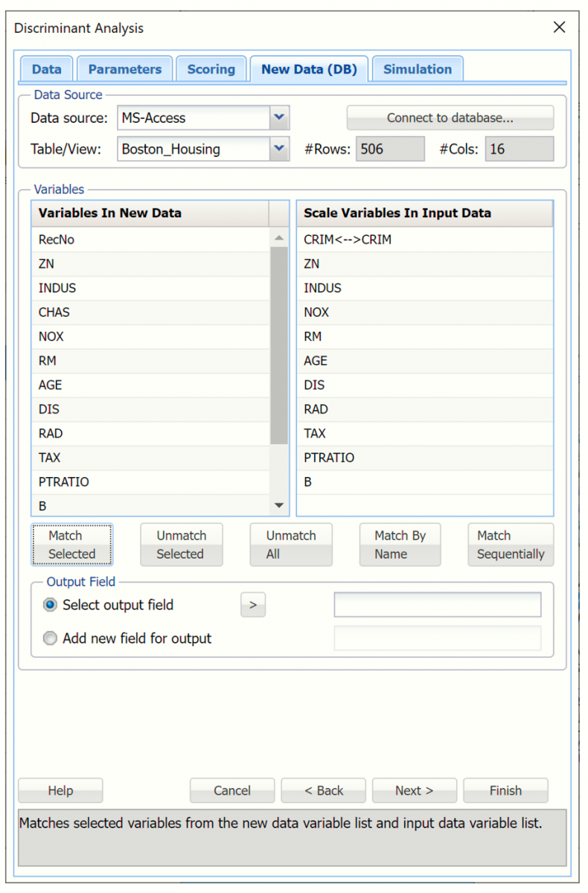Close the Discriminant Analysis dialog

pyautogui.click(x=560, y=28)
